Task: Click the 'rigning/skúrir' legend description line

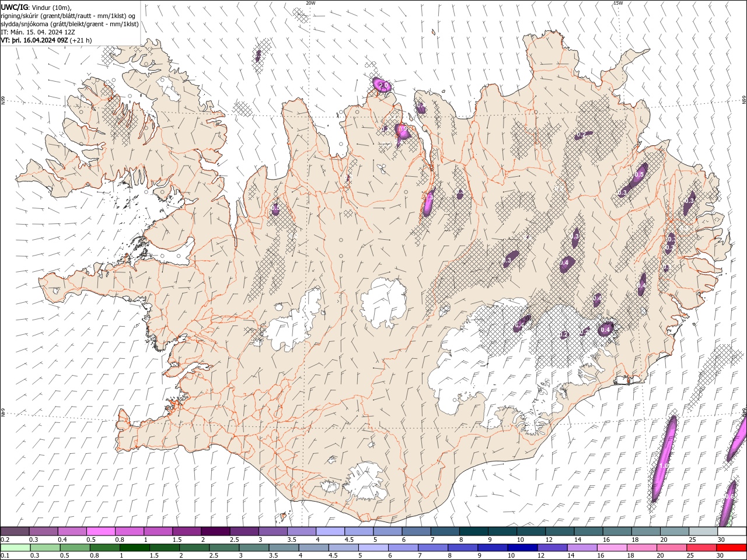Action: click(68, 16)
